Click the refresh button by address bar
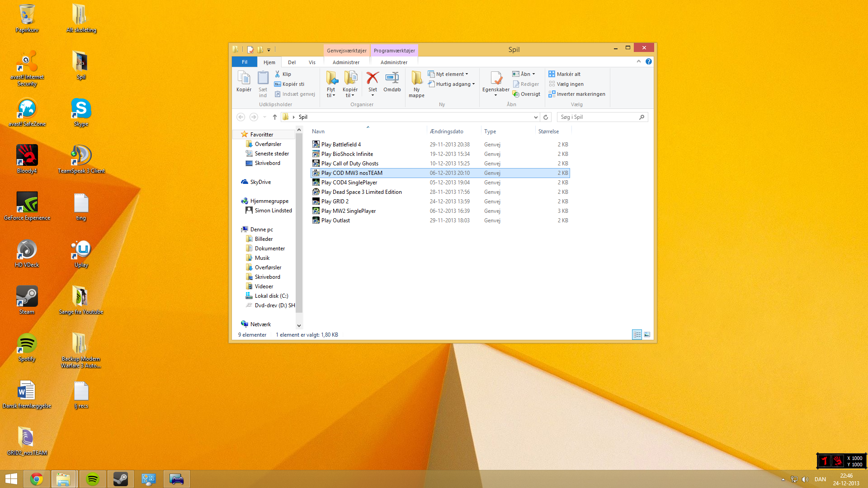The image size is (868, 488). [546, 117]
